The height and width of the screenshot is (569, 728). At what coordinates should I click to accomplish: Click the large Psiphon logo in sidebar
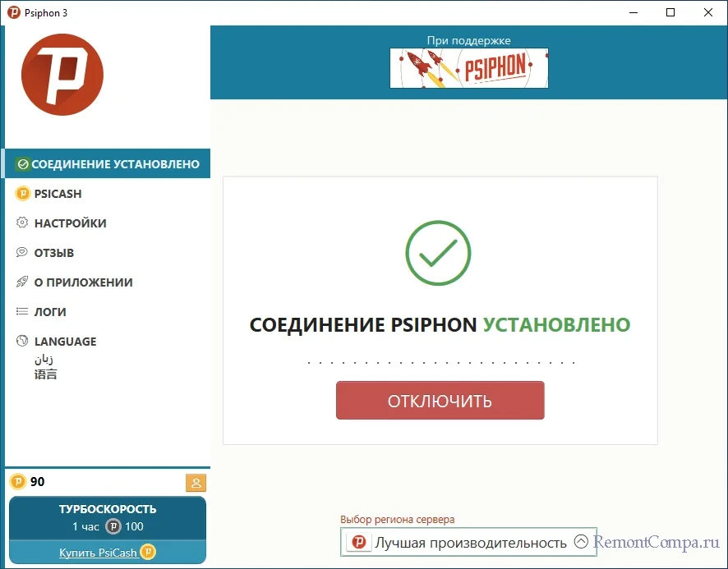click(62, 75)
